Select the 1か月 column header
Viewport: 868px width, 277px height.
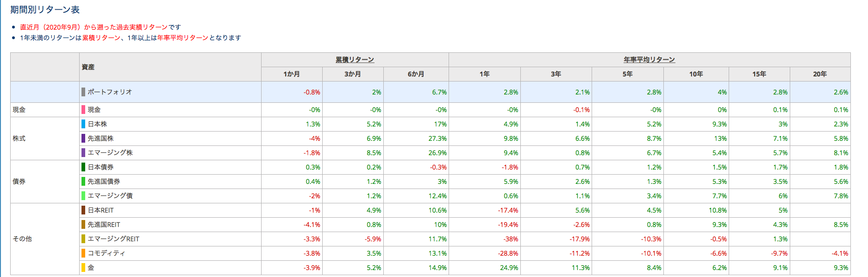point(292,74)
